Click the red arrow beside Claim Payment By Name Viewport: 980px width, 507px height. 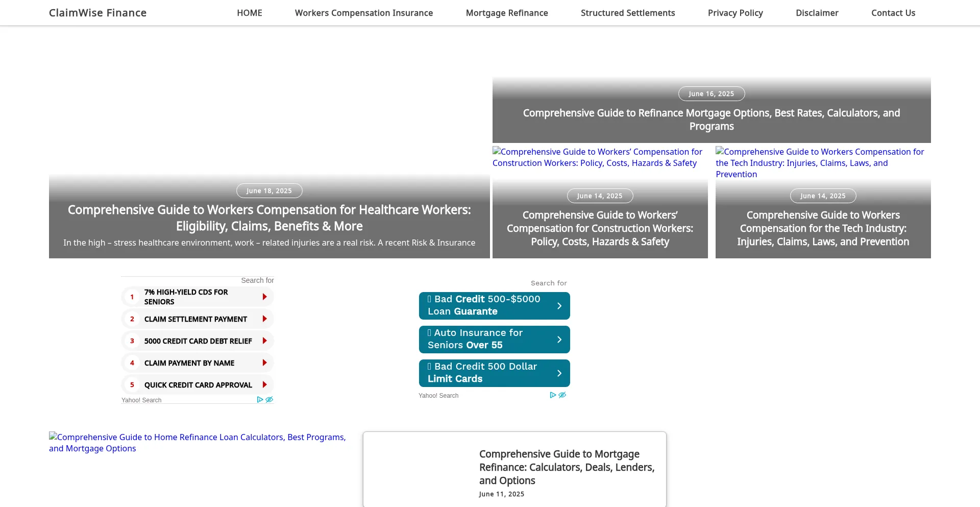coord(264,363)
